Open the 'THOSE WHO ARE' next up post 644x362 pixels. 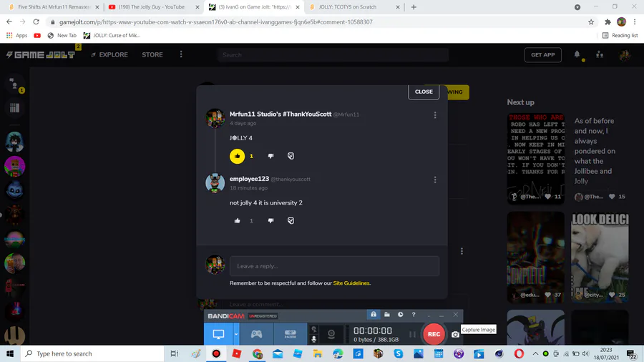pos(535,158)
